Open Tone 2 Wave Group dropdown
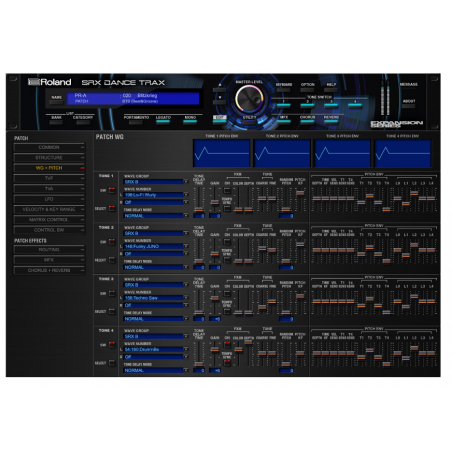This screenshot has width=452, height=452. (156, 233)
